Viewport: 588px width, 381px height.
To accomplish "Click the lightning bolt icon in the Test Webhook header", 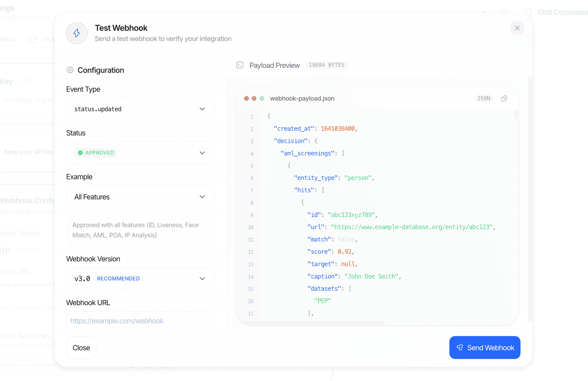I will click(x=77, y=33).
